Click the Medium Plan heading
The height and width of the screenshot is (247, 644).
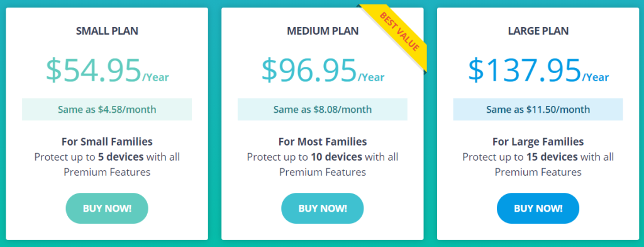tap(323, 31)
